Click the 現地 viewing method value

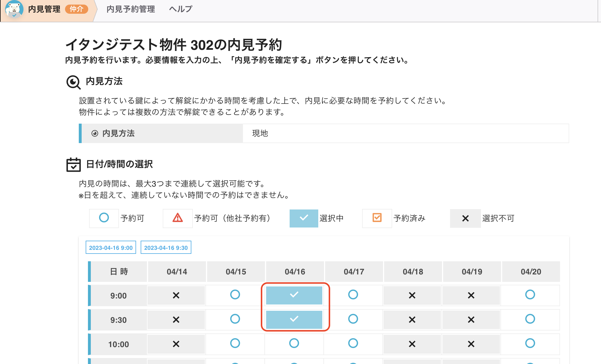(x=260, y=133)
